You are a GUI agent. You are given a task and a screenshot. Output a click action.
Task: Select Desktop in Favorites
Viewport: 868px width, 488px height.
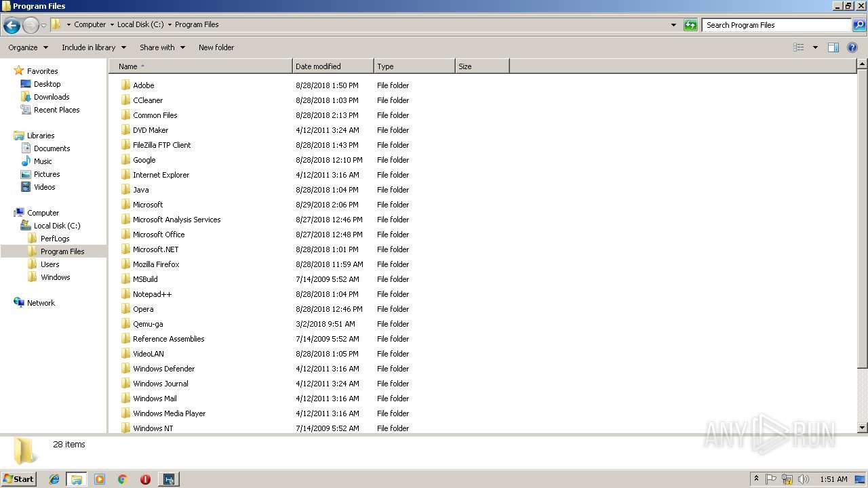click(47, 84)
